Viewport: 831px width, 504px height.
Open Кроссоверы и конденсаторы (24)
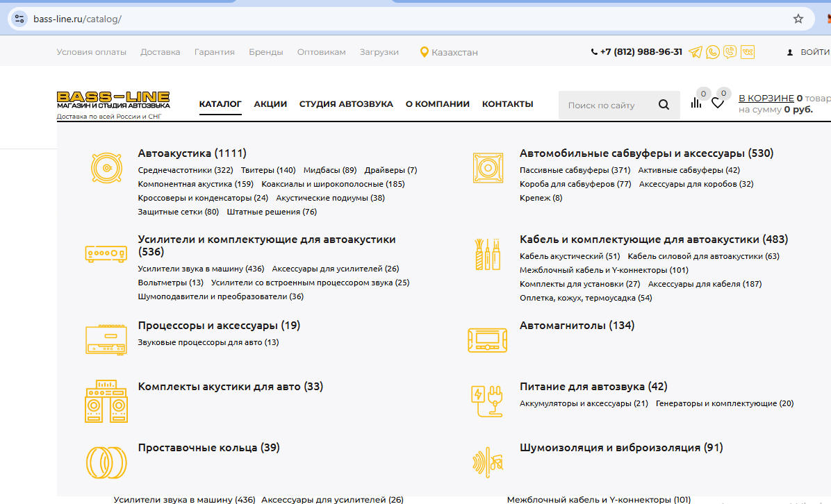(x=203, y=197)
